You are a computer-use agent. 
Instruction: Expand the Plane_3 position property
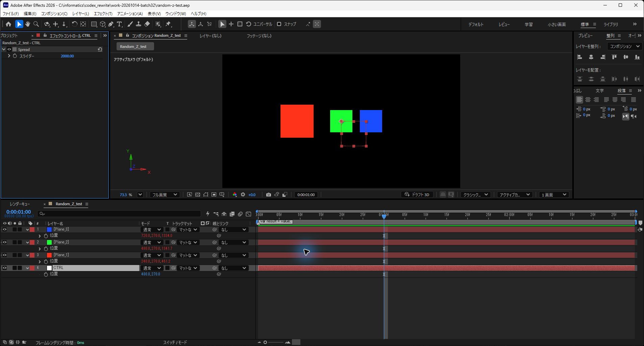tap(40, 236)
